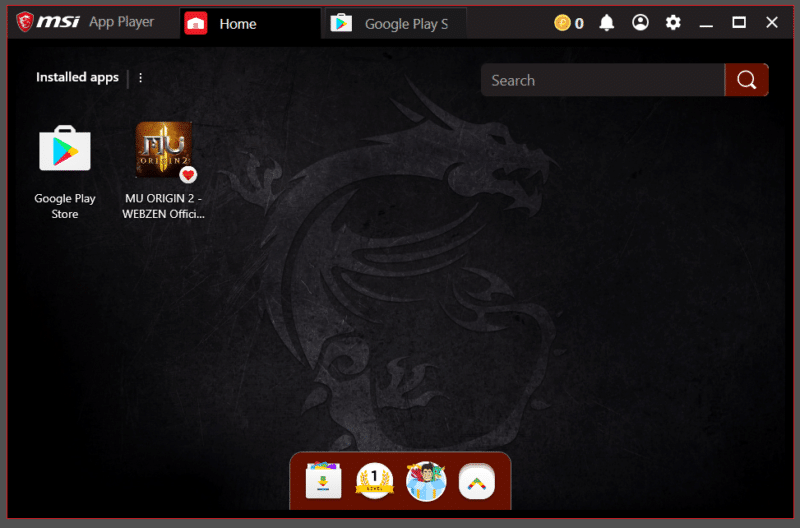Open the Google Play Store app
The width and height of the screenshot is (800, 528).
point(64,150)
